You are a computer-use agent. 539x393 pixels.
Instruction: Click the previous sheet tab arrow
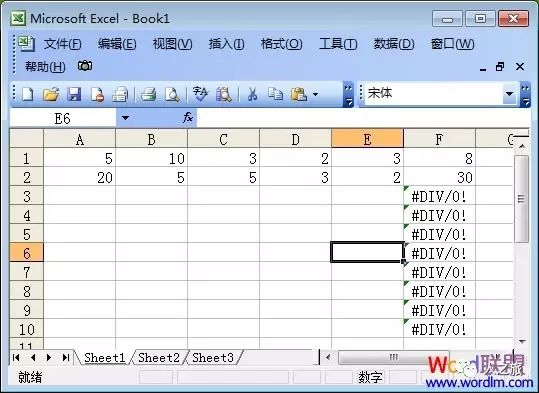(x=33, y=358)
